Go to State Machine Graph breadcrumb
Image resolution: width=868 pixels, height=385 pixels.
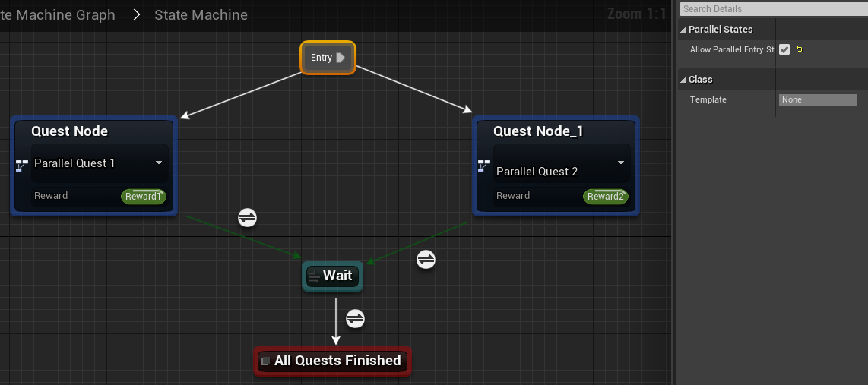coord(58,15)
